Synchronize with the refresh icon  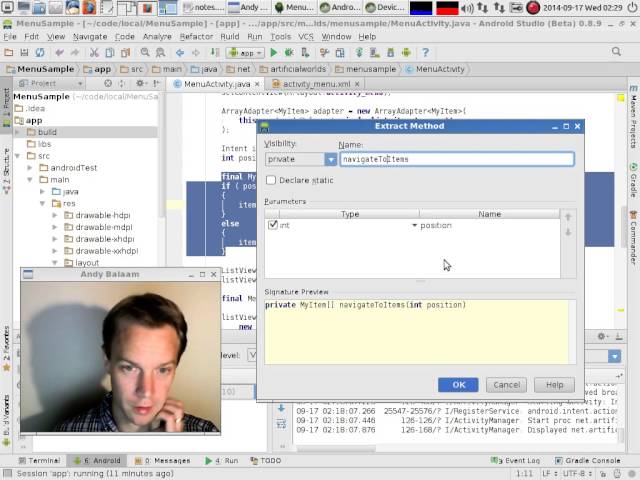point(40,53)
